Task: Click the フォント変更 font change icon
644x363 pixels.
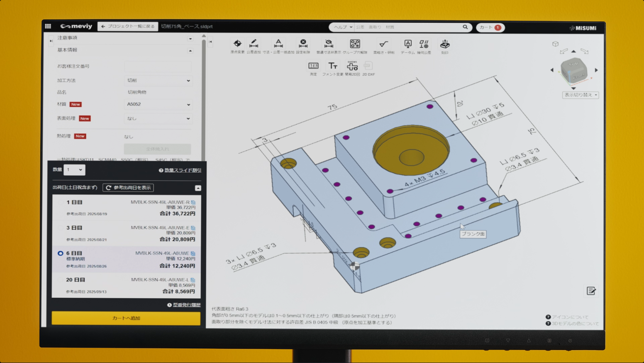Action: click(x=333, y=66)
